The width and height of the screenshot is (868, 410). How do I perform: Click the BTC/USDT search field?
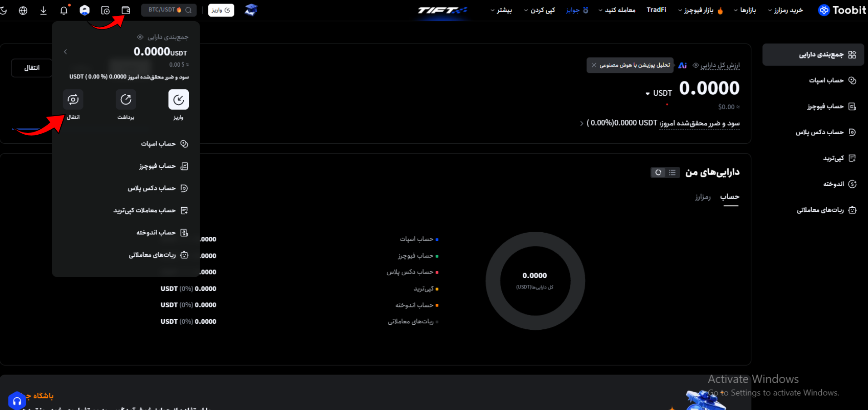[169, 10]
